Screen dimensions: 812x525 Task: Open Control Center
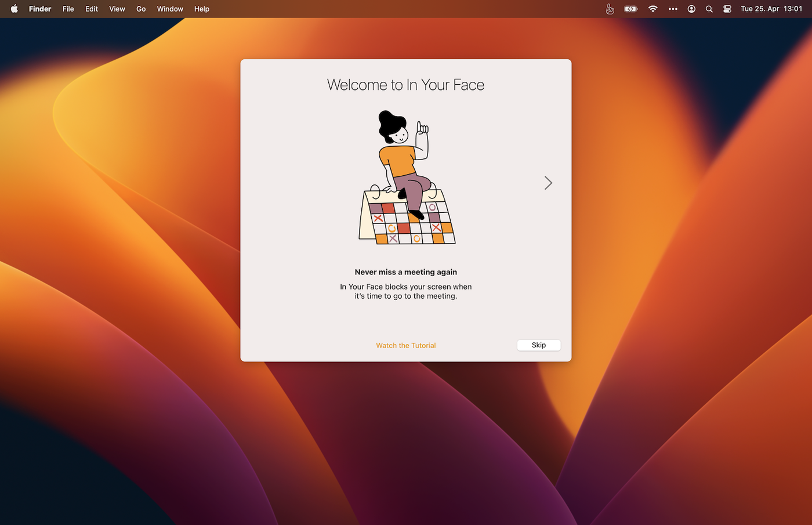coord(727,9)
